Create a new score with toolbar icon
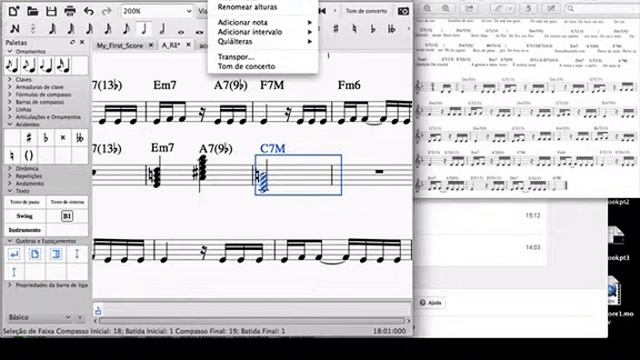640x360 pixels. click(13, 11)
